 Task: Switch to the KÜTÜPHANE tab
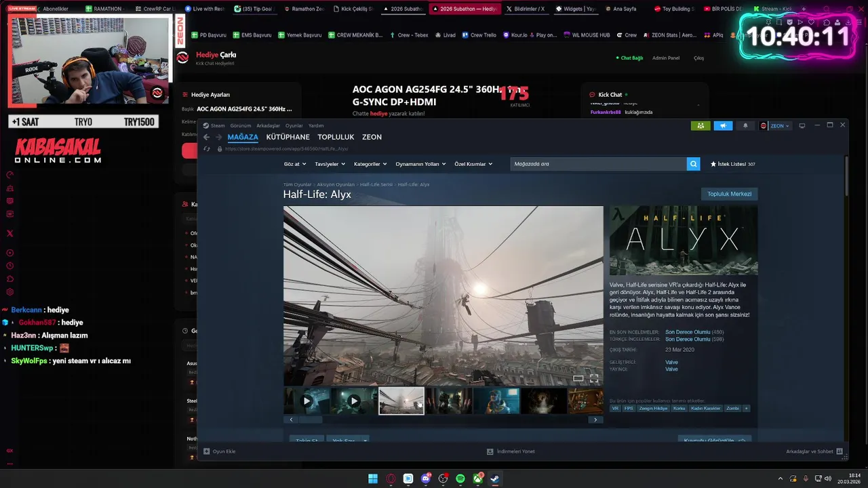click(288, 137)
